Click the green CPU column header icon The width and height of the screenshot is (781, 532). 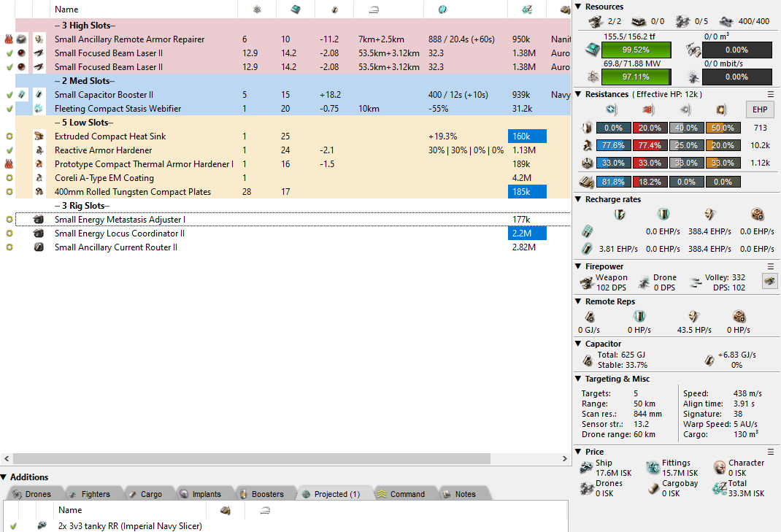295,9
